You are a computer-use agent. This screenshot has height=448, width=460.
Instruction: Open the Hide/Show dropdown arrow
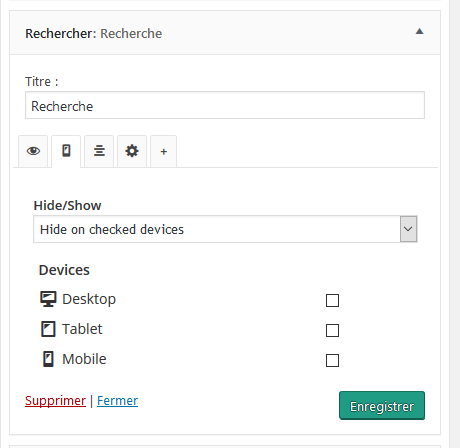(408, 229)
